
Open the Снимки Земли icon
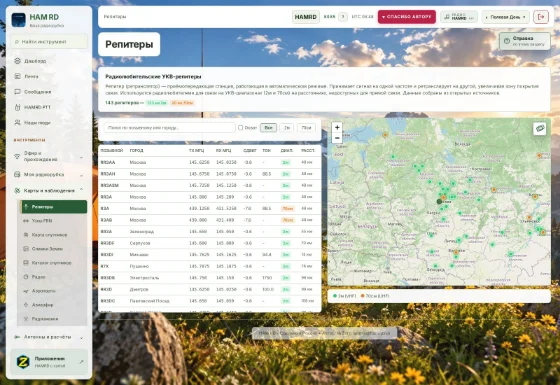[x=26, y=249]
